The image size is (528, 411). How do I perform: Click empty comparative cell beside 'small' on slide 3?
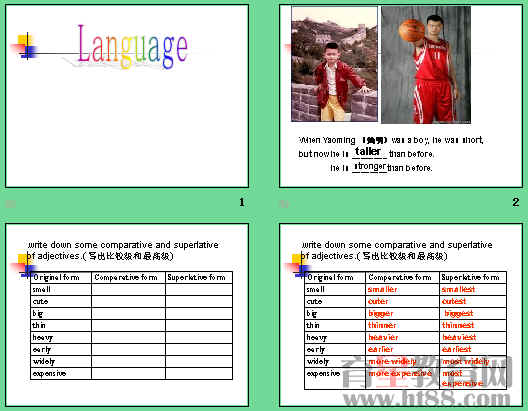click(128, 289)
